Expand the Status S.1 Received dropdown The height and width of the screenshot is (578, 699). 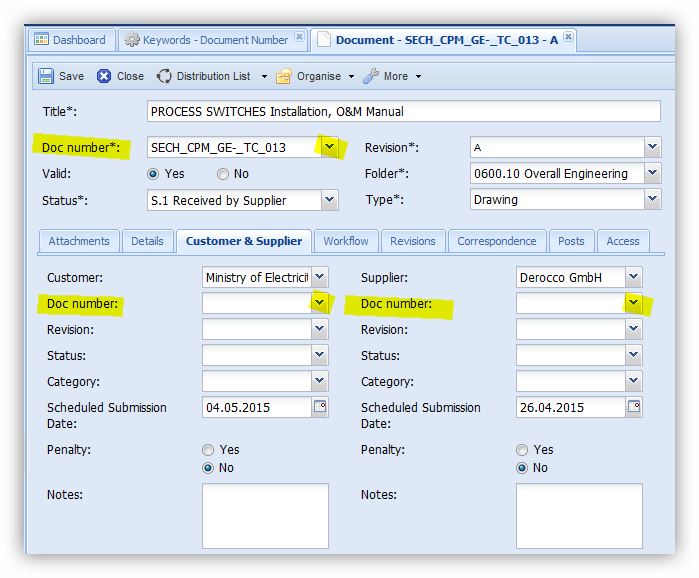(330, 201)
